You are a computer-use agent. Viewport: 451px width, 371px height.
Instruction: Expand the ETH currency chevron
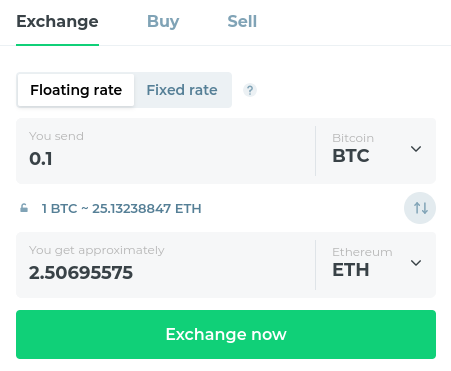[x=416, y=263]
